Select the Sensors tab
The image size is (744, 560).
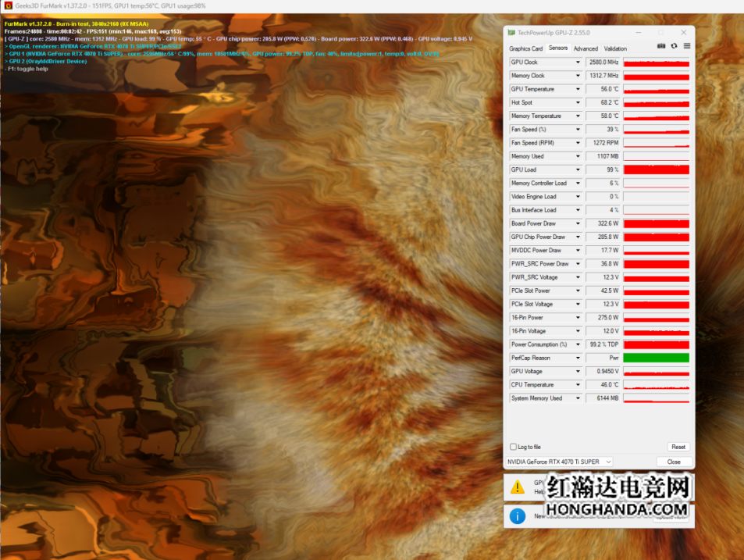pyautogui.click(x=558, y=48)
